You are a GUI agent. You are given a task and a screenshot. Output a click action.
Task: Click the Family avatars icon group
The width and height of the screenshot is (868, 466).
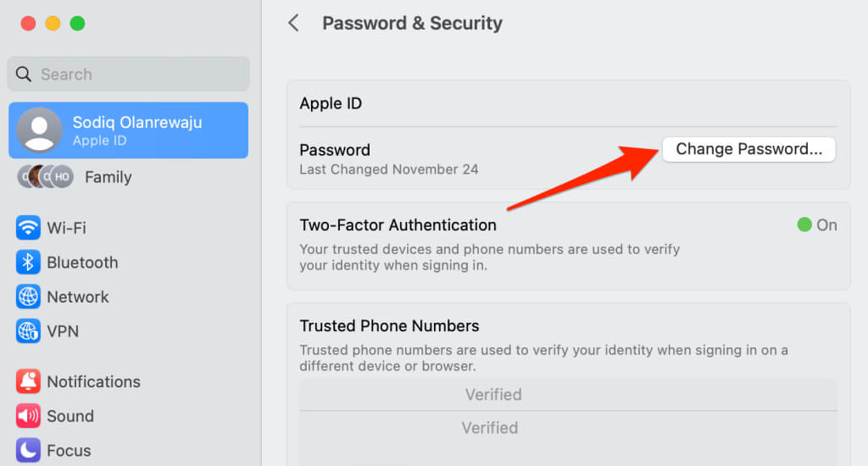pos(46,176)
